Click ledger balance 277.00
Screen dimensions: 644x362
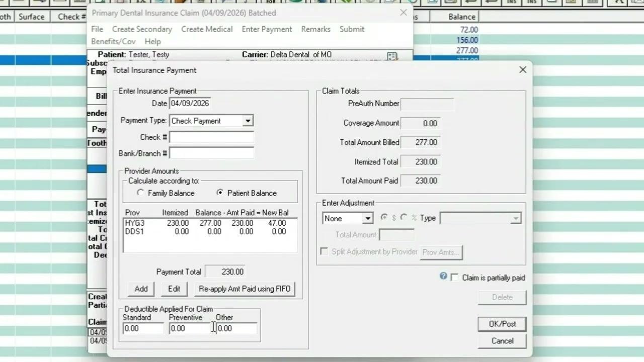(467, 51)
